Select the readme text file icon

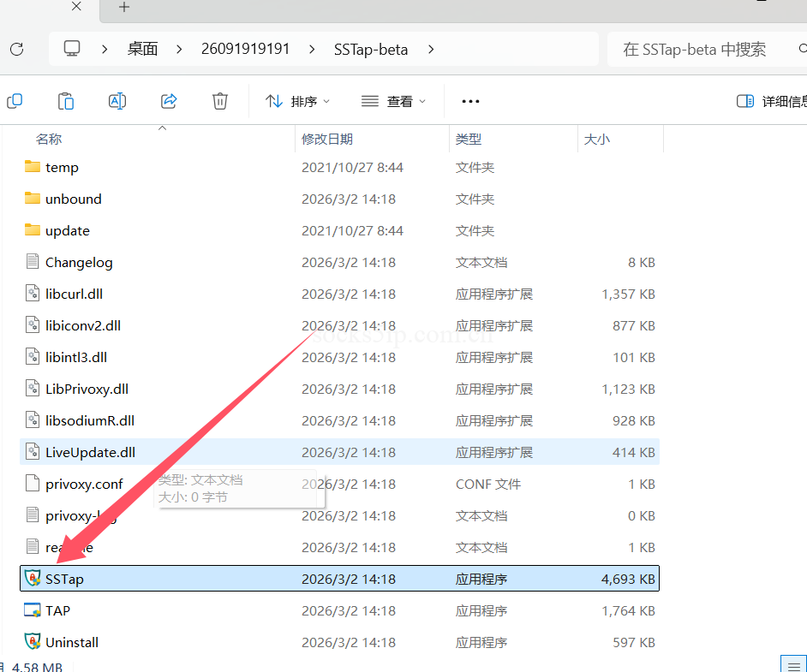(x=33, y=547)
